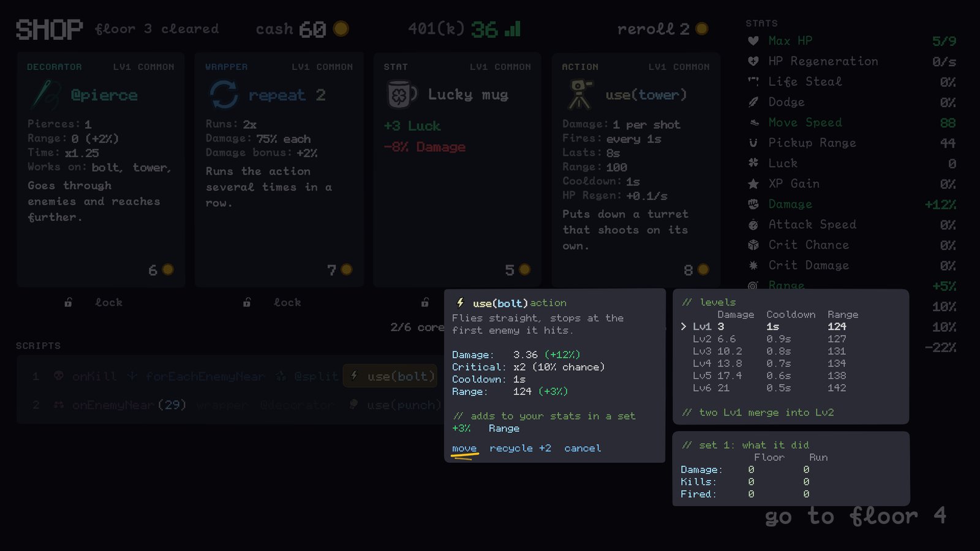Click the Attack Speed icon

pos(753,225)
